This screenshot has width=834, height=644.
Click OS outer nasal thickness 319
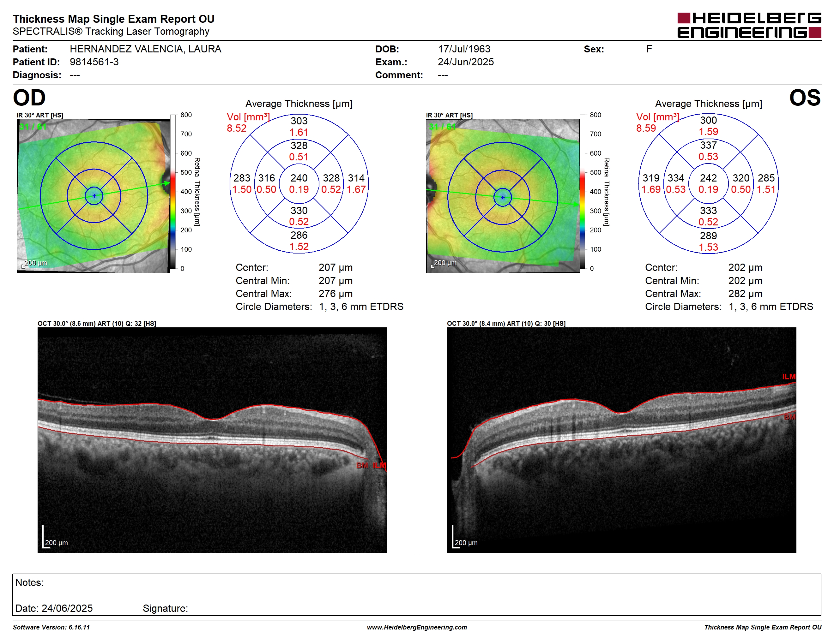tap(651, 178)
